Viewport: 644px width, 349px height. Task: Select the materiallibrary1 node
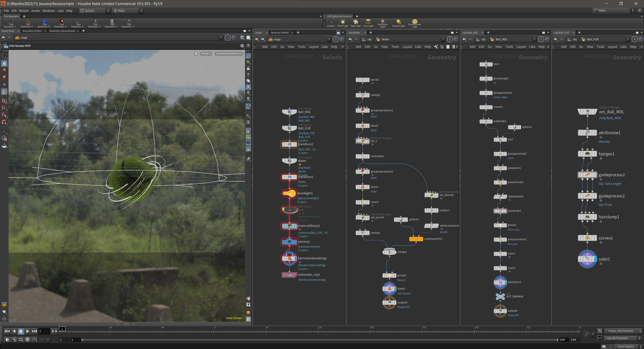289,226
